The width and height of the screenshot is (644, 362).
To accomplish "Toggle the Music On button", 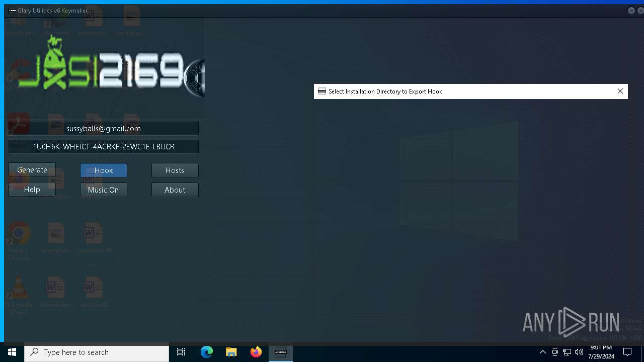I will click(x=104, y=190).
